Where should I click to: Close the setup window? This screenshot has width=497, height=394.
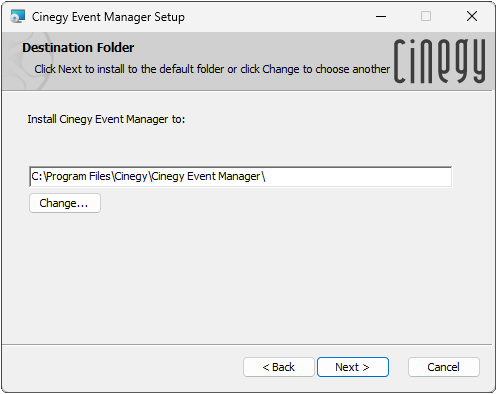coord(472,16)
